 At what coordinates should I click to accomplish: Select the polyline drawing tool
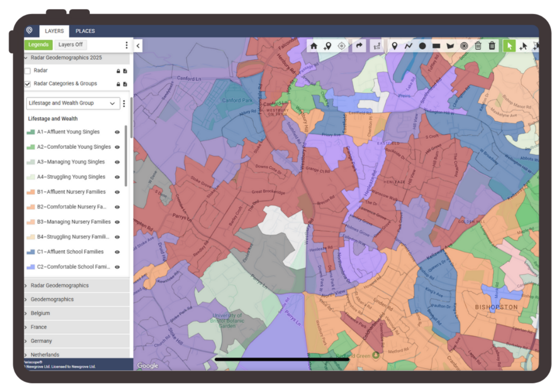(408, 46)
